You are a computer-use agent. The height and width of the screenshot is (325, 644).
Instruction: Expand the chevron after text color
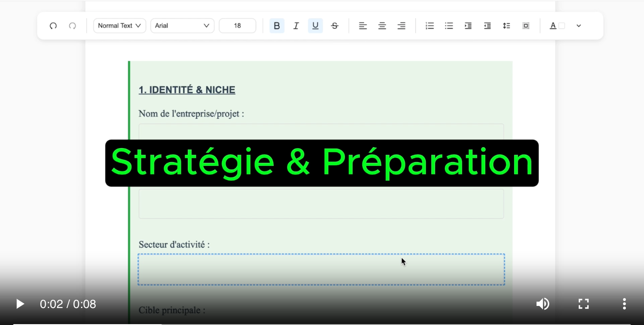pos(579,26)
